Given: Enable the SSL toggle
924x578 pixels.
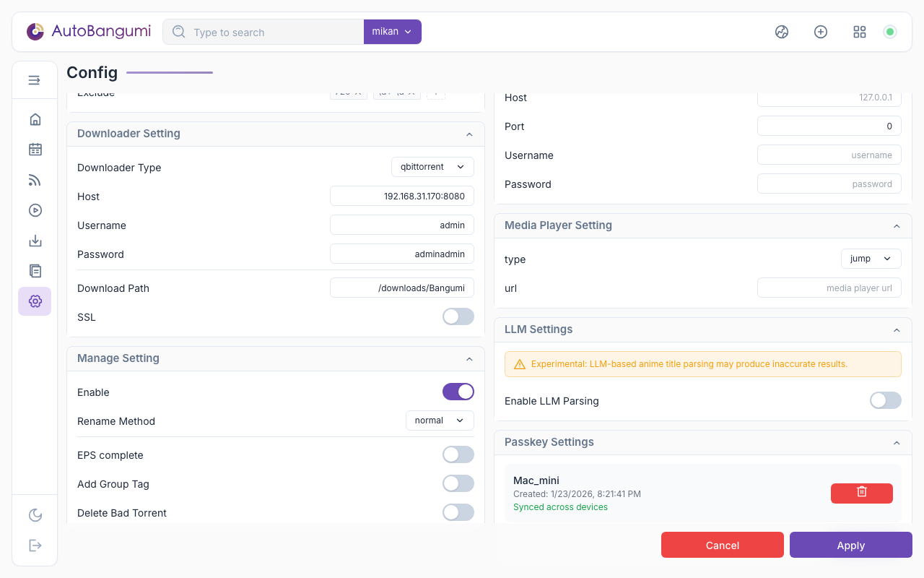Looking at the screenshot, I should click(458, 316).
